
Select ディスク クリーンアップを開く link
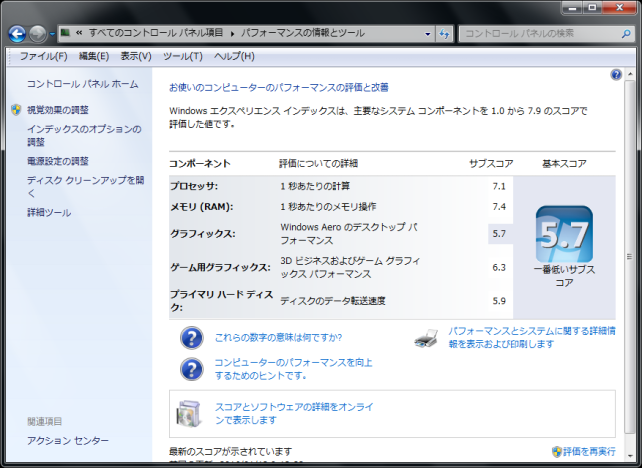86,181
